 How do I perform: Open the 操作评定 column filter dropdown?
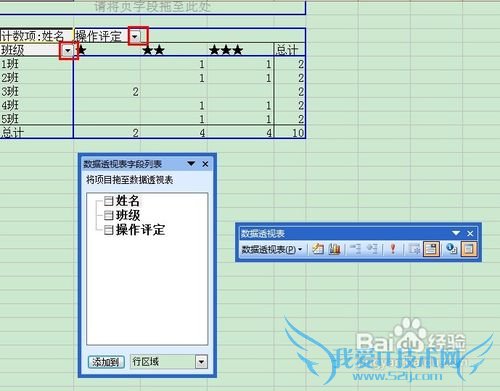click(135, 36)
